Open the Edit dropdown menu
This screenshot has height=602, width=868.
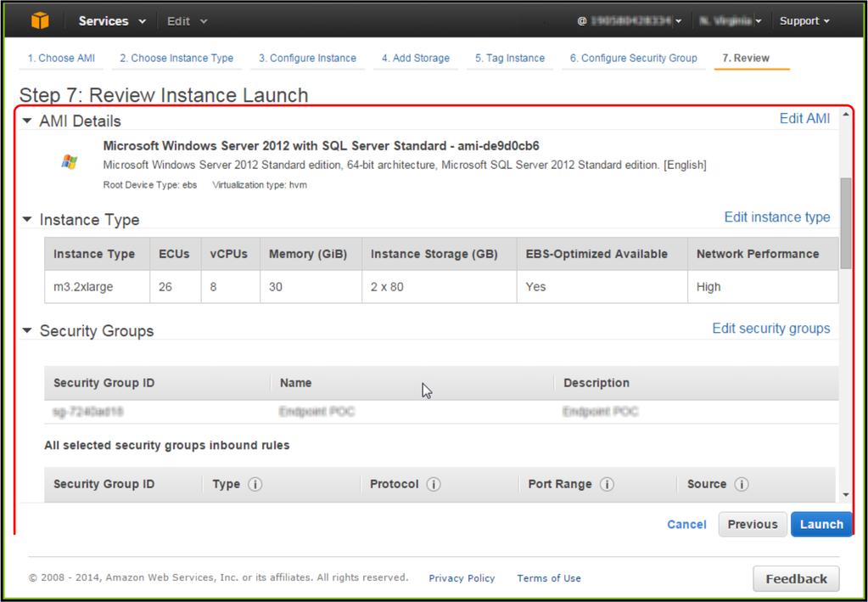[x=188, y=21]
